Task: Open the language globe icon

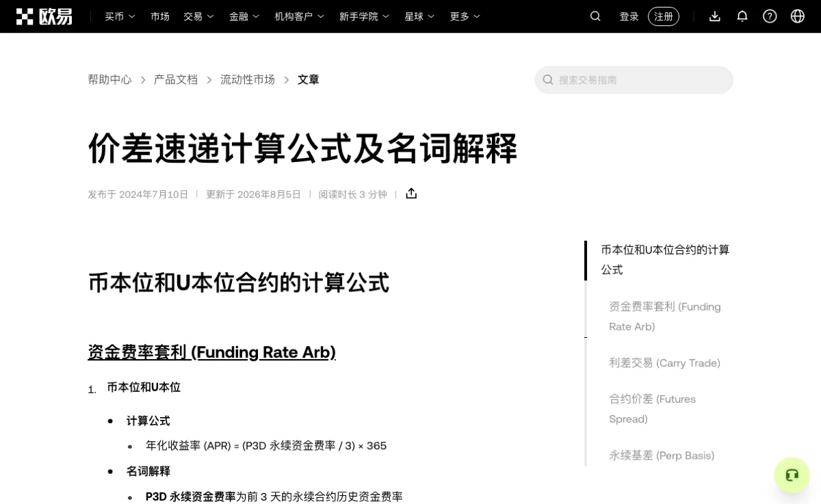Action: (x=798, y=16)
